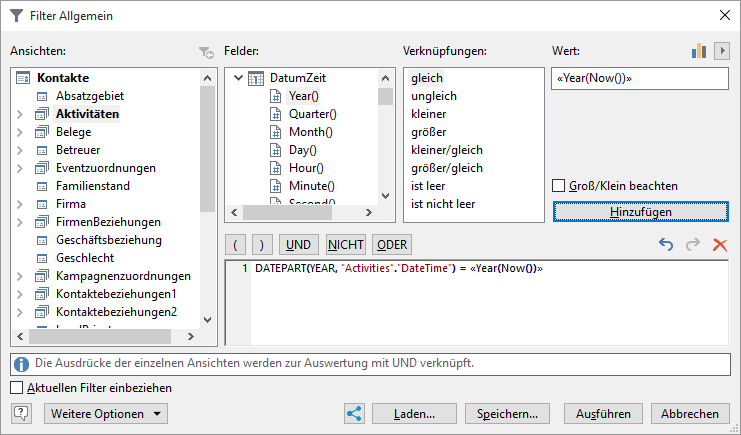The height and width of the screenshot is (435, 741).
Task: Click the filter icon above the Ansichten list
Action: click(205, 52)
